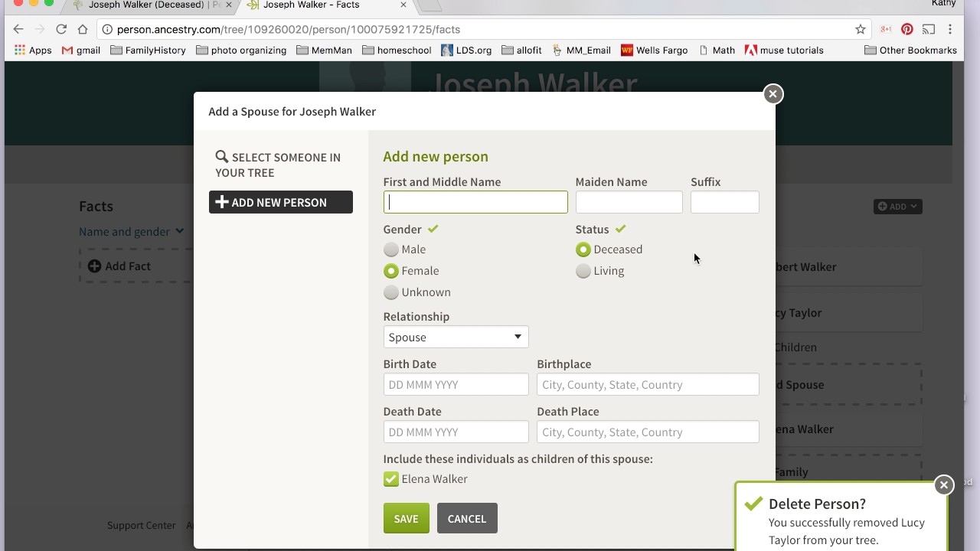Choose Add New Person option

[x=281, y=202]
